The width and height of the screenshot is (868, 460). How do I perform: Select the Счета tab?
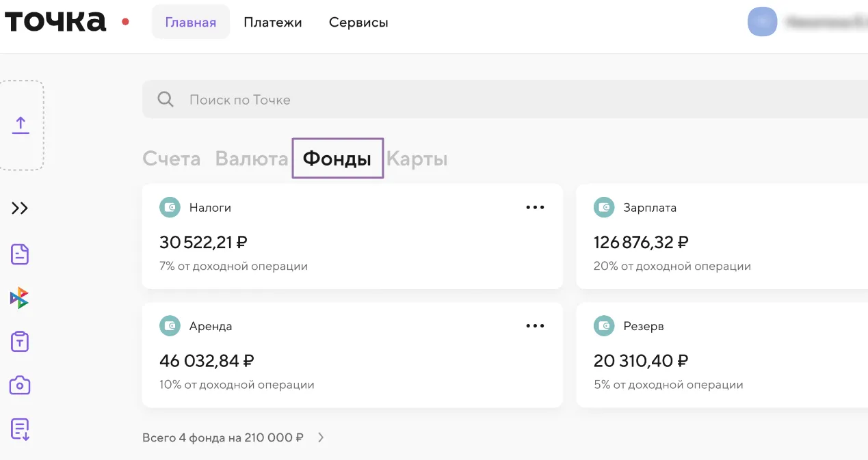click(x=171, y=158)
